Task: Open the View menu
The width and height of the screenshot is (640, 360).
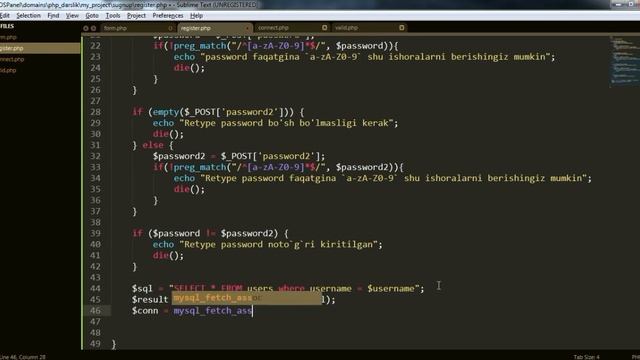Action: (x=72, y=16)
